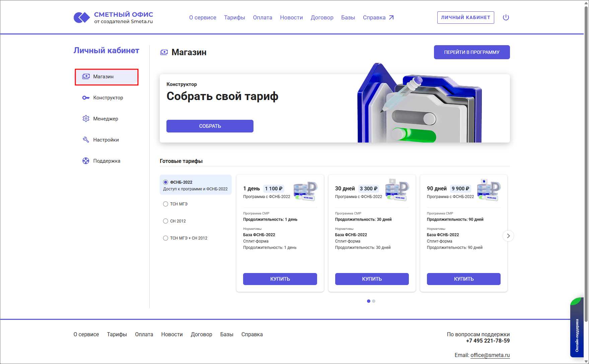This screenshot has height=364, width=589.
Task: Open the office@smeta.ru email link
Action: (x=490, y=355)
